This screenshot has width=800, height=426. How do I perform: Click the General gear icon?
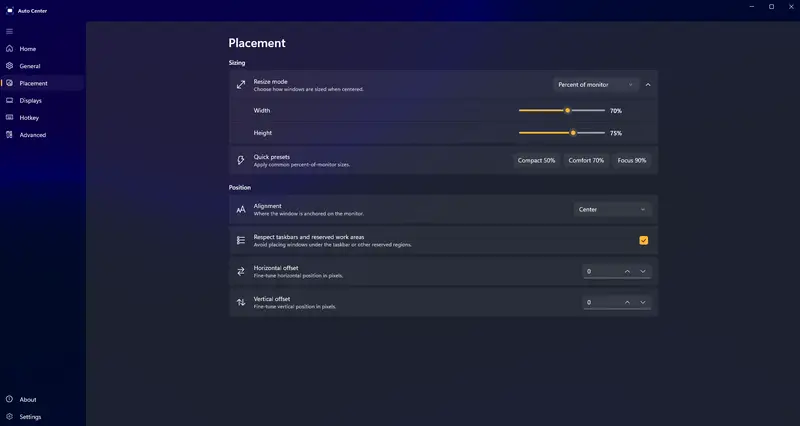9,66
